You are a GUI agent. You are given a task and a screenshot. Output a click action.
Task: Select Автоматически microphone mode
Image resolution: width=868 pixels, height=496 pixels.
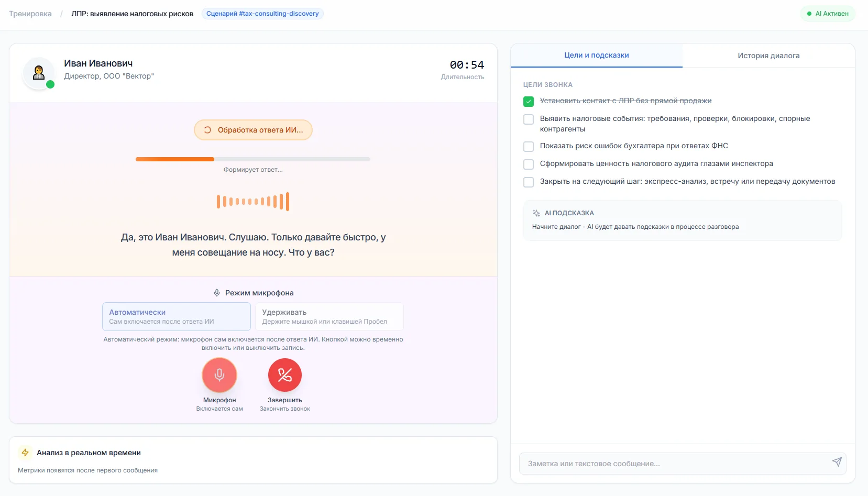tap(177, 316)
